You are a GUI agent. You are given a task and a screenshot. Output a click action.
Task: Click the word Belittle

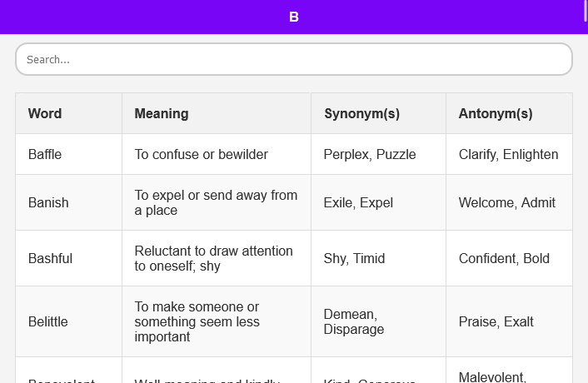pyautogui.click(x=48, y=321)
